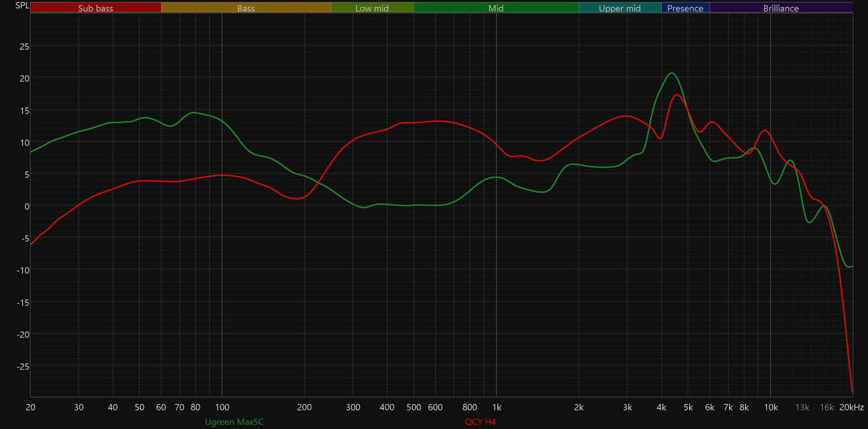The height and width of the screenshot is (429, 868).
Task: Click the green curve bass hump at 80 Hz
Action: point(195,112)
